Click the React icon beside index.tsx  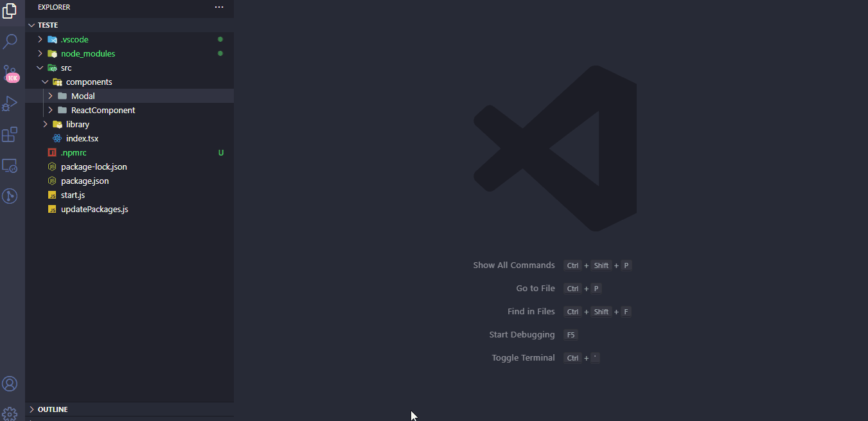coord(58,138)
